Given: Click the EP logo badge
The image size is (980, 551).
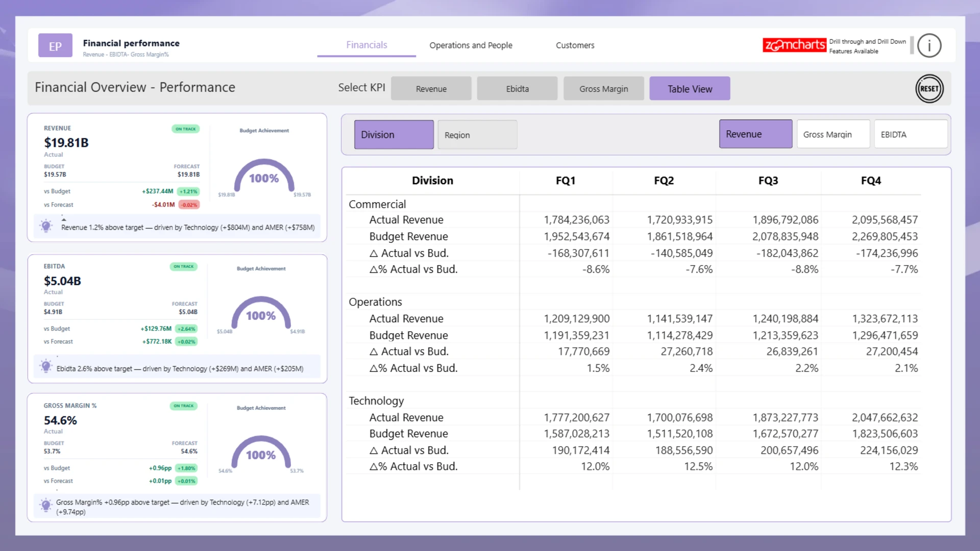Looking at the screenshot, I should pos(55,46).
